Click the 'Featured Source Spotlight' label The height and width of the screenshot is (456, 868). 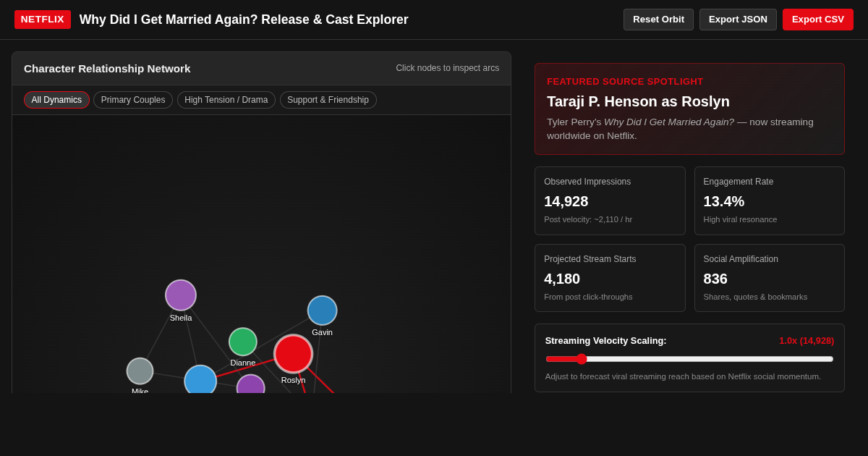[x=625, y=82]
